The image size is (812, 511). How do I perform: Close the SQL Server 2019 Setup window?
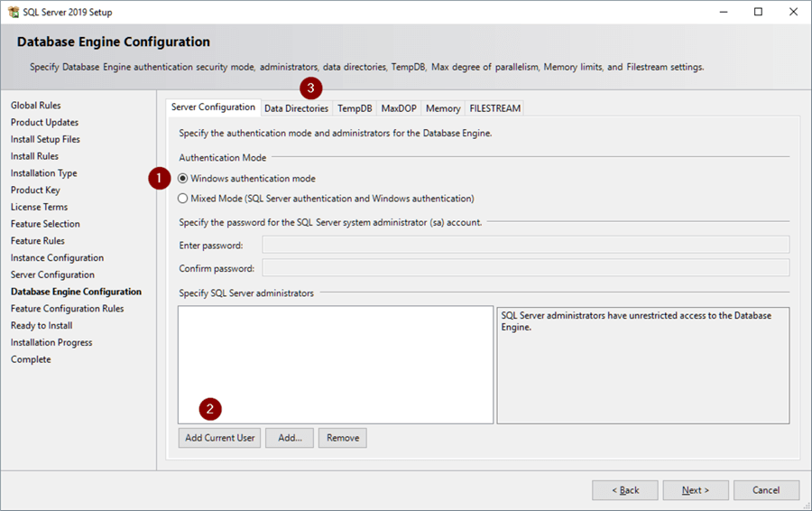point(793,12)
